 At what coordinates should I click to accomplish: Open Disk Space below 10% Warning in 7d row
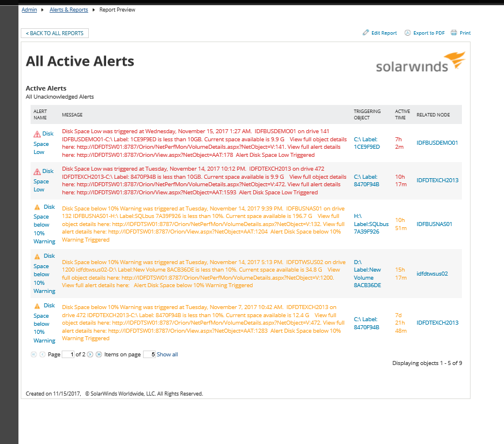pos(44,323)
